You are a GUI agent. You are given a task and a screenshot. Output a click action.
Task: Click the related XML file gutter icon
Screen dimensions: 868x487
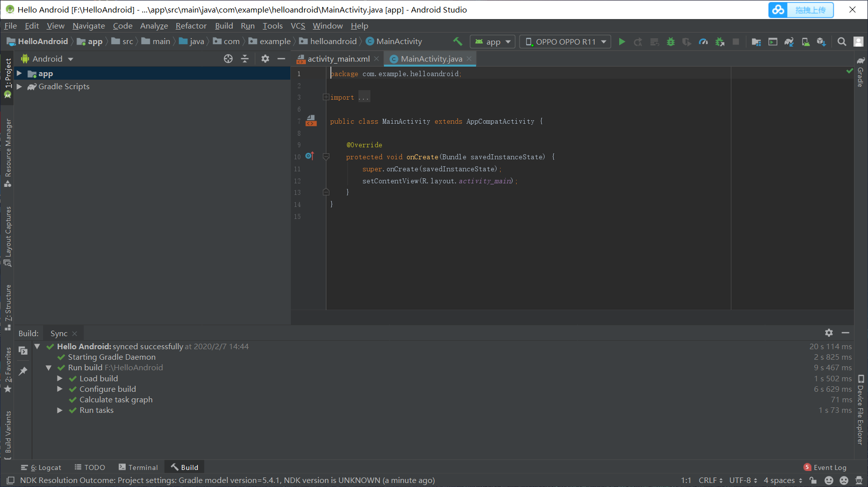tap(311, 121)
